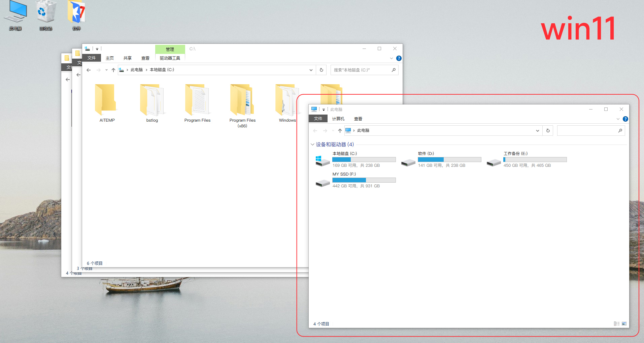Switch to 查看 tab in 此电脑 window
This screenshot has width=644, height=343.
pyautogui.click(x=358, y=119)
